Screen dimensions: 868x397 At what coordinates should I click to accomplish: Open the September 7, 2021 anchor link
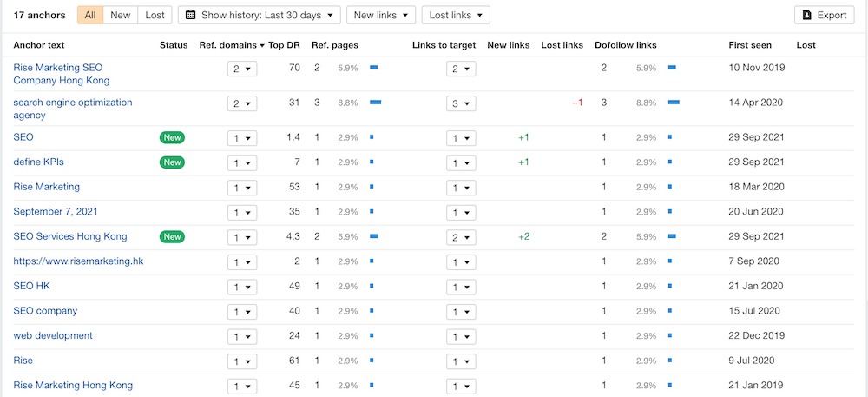point(56,211)
